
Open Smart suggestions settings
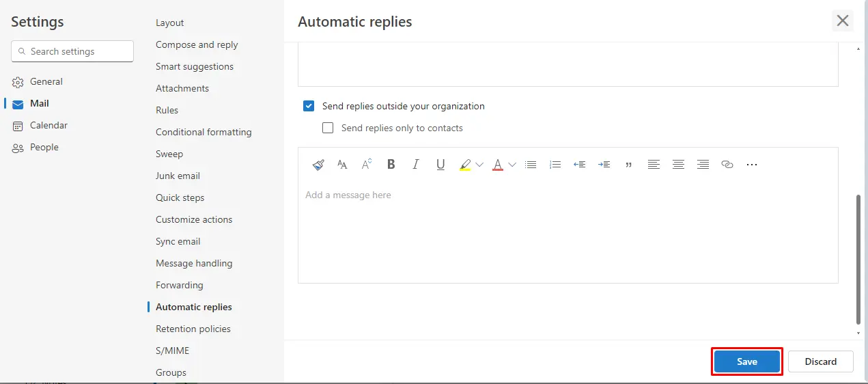pos(195,66)
